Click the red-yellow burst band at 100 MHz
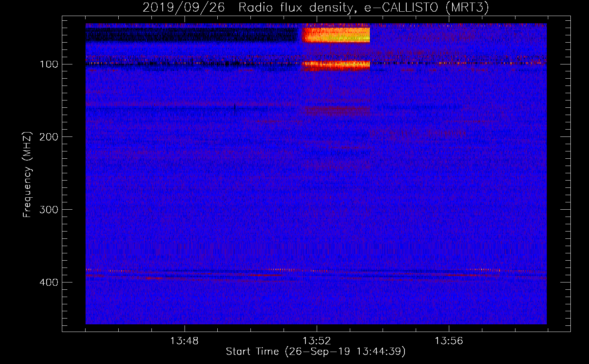 [336, 65]
